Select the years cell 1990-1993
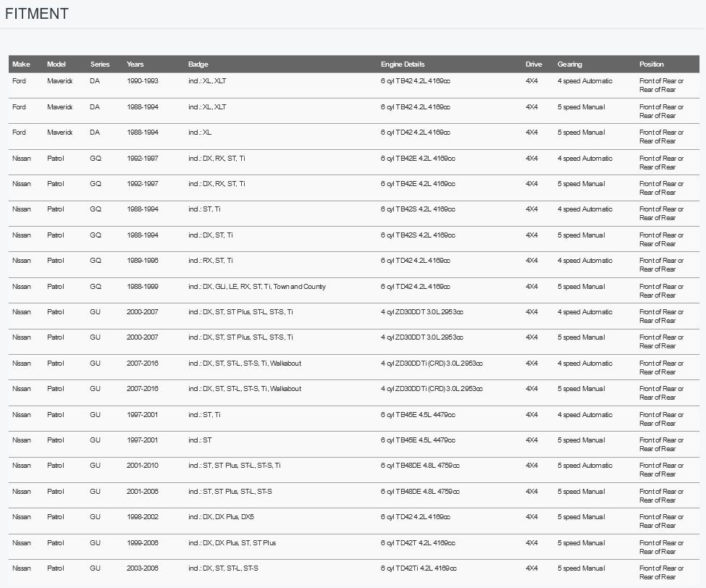Viewport: 706px width, 588px height. pyautogui.click(x=143, y=81)
